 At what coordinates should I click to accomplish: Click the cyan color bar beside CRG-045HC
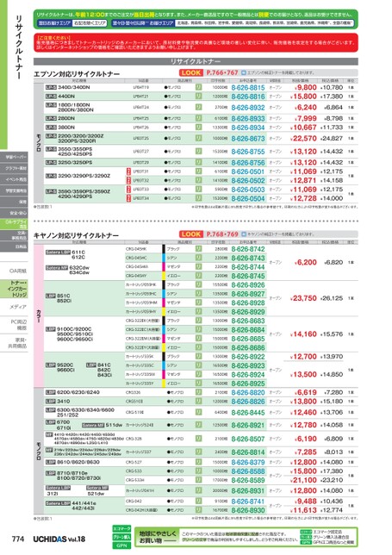point(164,258)
